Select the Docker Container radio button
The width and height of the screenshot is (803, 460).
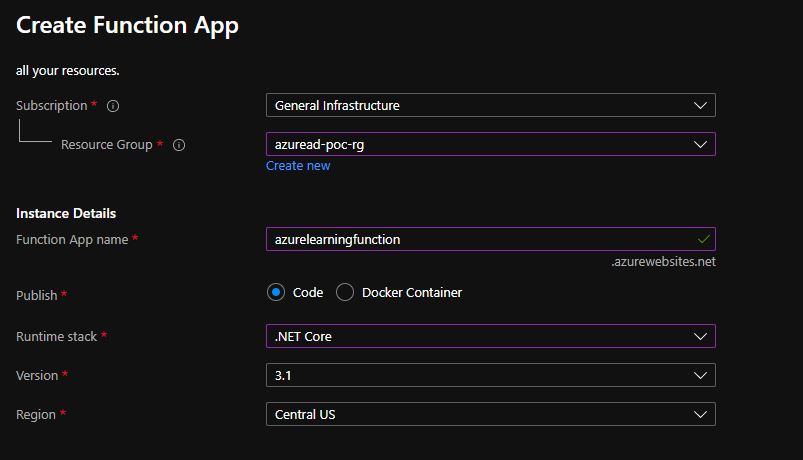[x=345, y=293]
